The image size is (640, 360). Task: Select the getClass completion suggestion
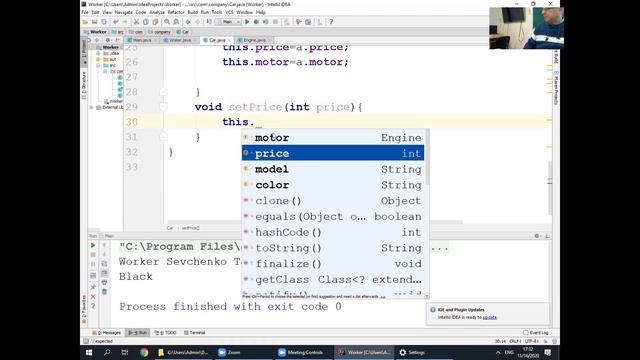(333, 280)
